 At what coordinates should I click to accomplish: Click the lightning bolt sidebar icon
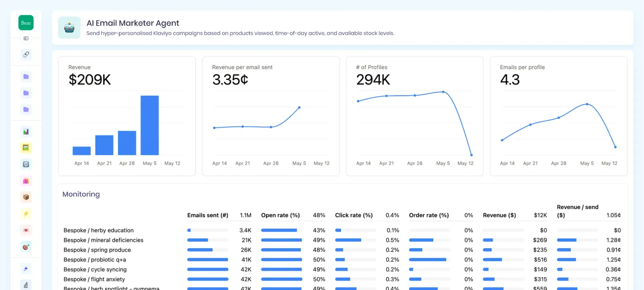coord(26,214)
